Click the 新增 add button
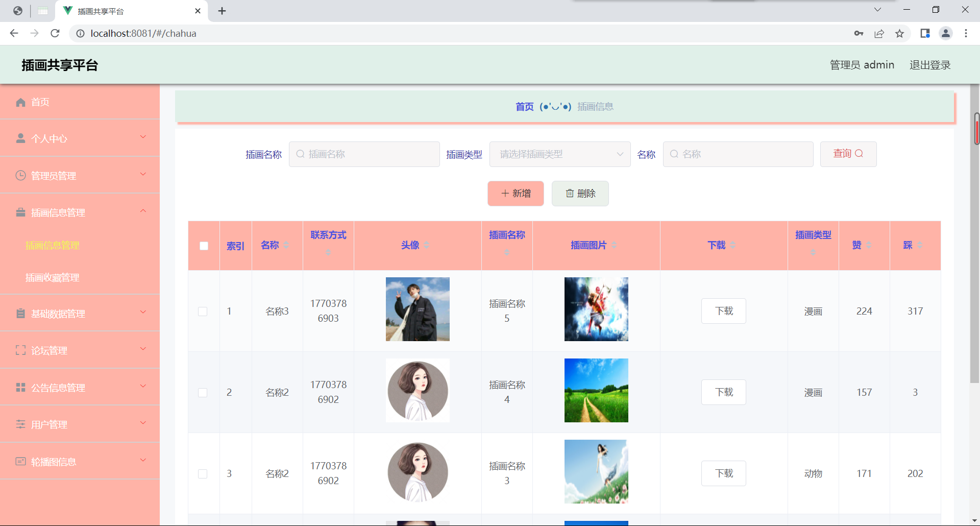 tap(516, 194)
